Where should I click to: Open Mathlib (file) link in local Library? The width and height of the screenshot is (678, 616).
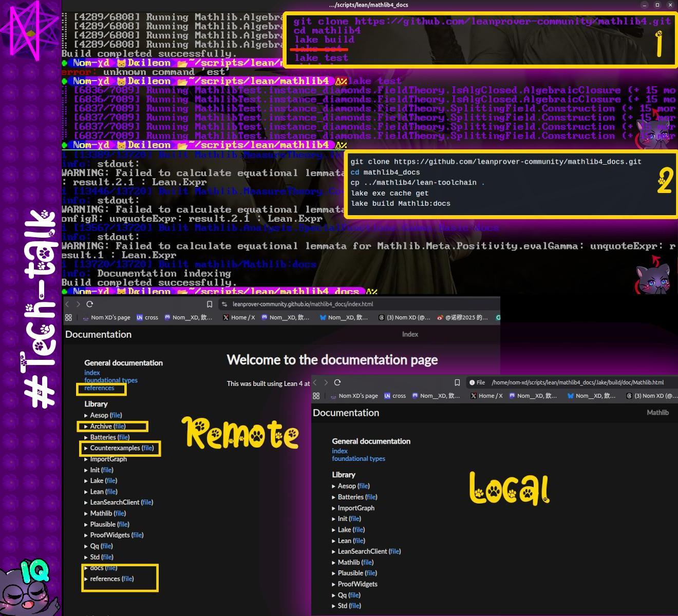tap(367, 563)
